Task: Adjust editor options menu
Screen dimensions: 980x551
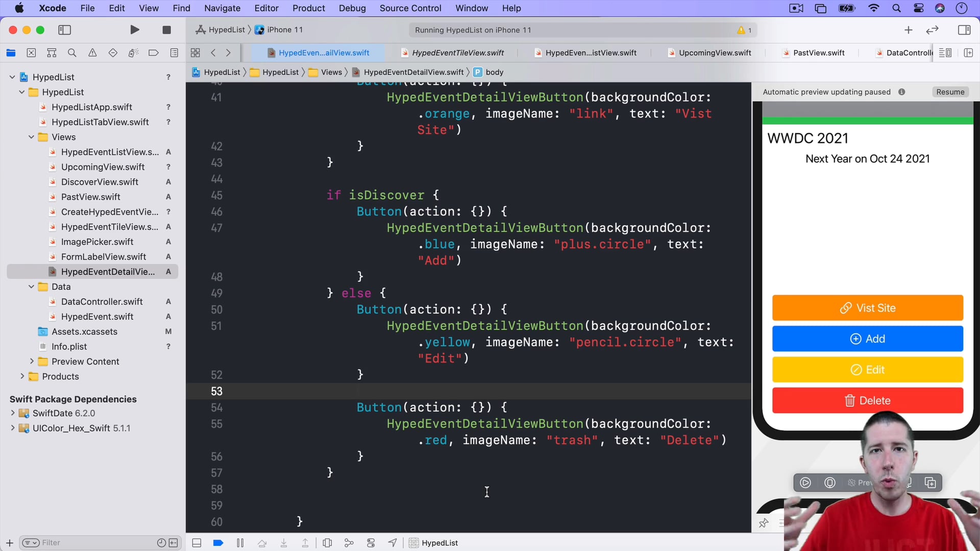Action: coord(945,53)
